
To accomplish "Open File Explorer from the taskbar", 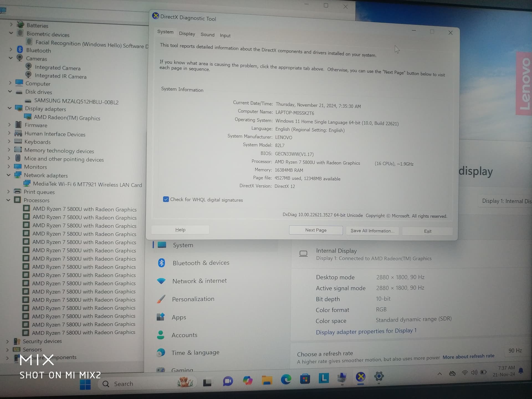I will click(x=267, y=380).
